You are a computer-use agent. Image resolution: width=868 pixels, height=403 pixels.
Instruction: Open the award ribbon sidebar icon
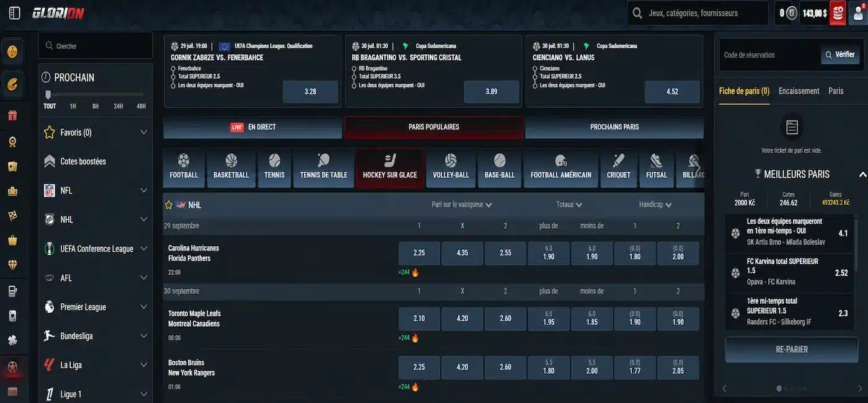(12, 141)
